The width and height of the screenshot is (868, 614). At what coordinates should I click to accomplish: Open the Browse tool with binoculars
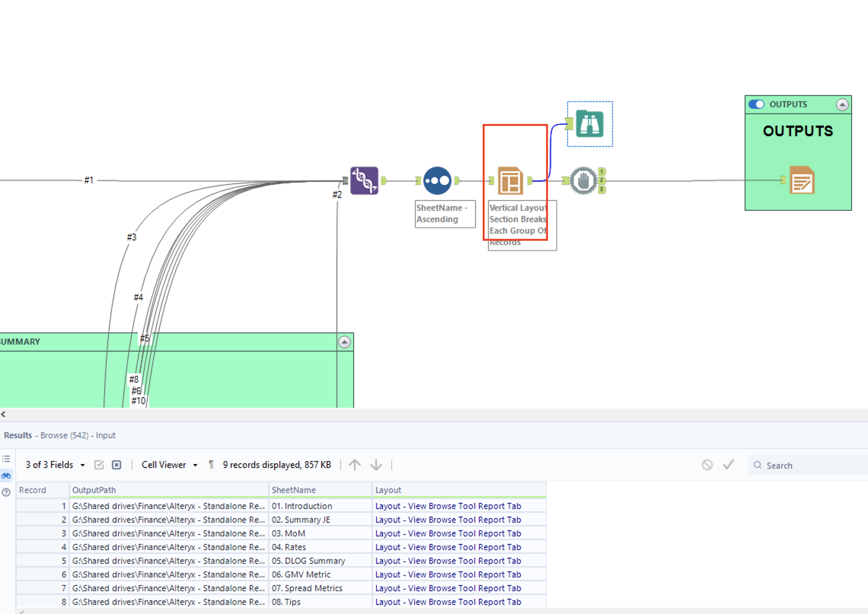[589, 124]
